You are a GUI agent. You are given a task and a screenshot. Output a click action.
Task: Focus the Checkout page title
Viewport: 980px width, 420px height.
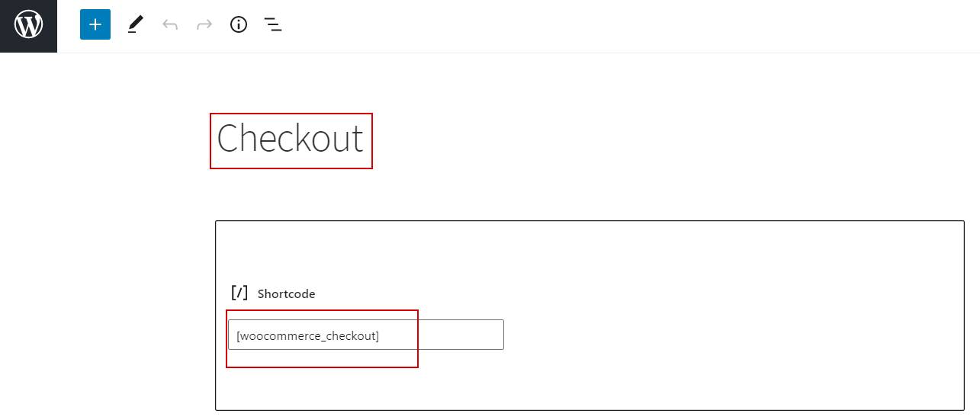[291, 139]
